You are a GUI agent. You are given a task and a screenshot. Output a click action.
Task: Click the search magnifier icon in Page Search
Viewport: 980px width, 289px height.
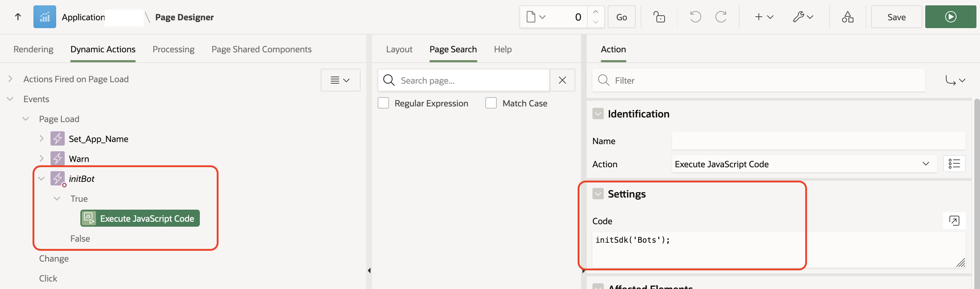point(389,80)
